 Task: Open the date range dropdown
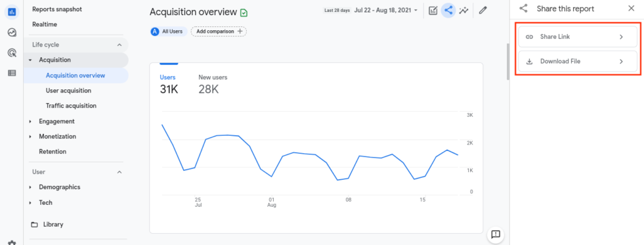(385, 11)
